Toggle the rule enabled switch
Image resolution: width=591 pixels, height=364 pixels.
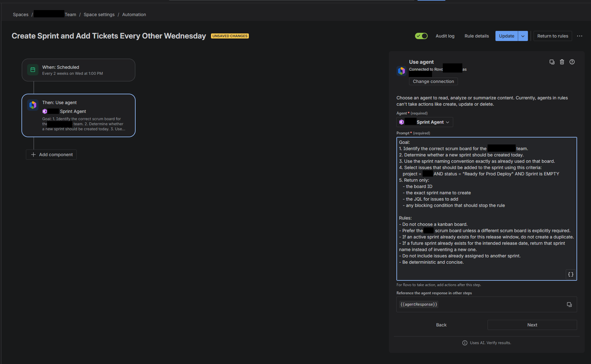[421, 36]
